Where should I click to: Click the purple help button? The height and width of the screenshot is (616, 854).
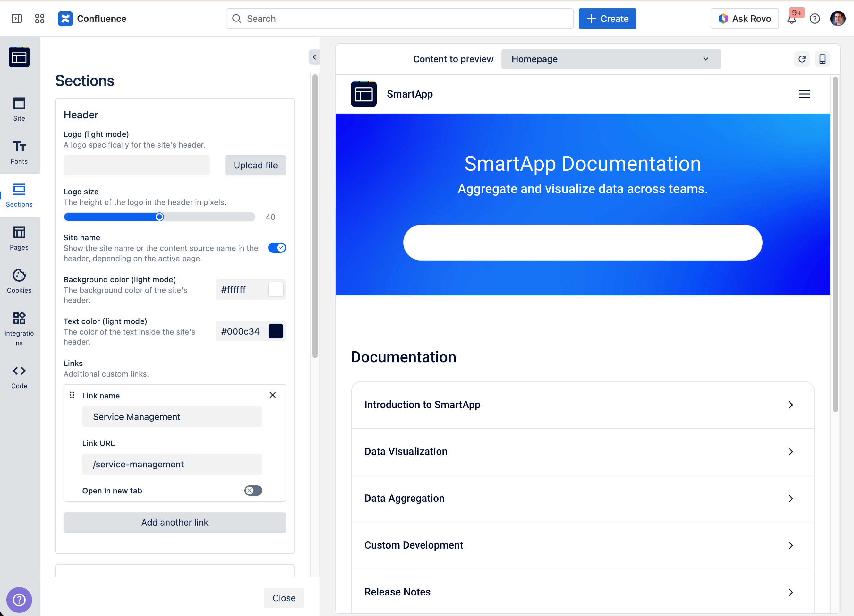(19, 599)
